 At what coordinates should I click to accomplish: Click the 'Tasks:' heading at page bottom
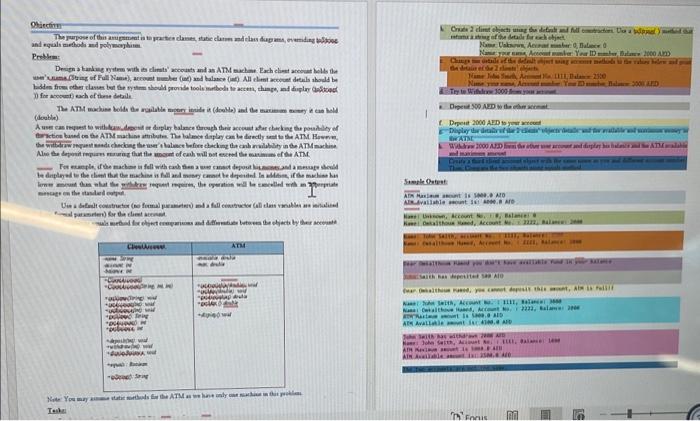[57, 410]
